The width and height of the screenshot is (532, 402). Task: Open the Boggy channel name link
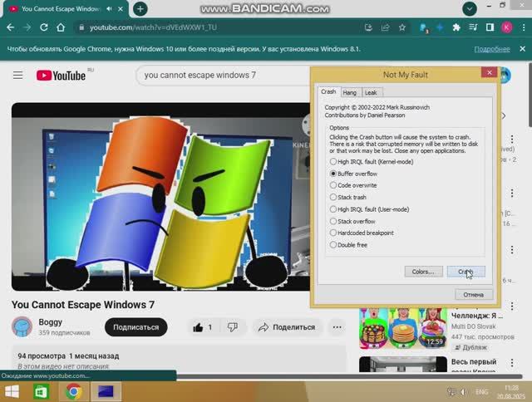point(50,322)
